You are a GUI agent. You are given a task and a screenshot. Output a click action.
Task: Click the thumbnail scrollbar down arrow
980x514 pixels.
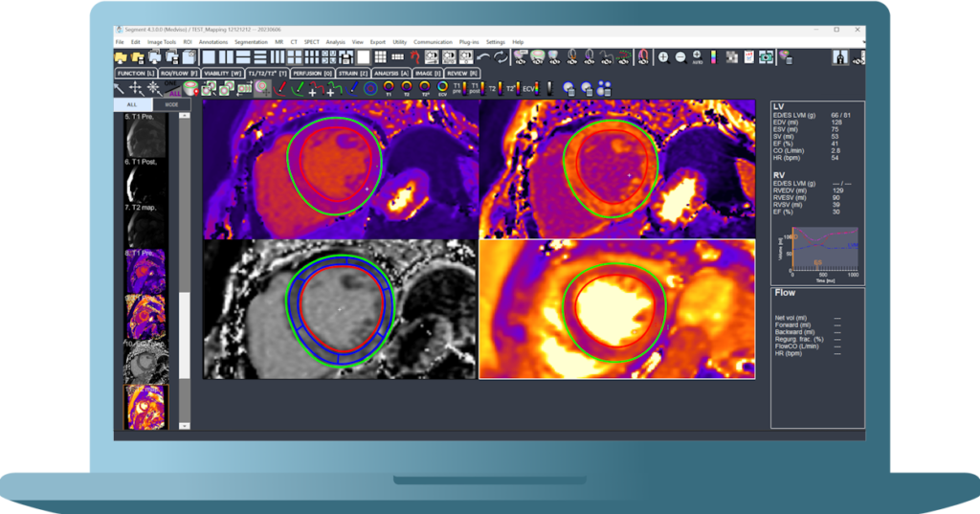[x=185, y=426]
